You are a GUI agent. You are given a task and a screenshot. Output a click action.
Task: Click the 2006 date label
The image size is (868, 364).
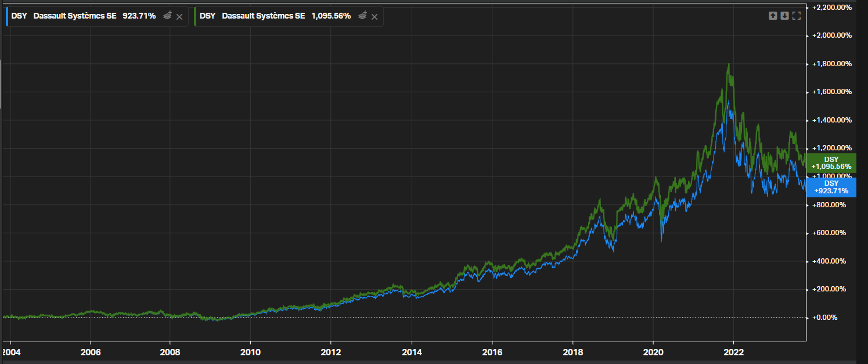pyautogui.click(x=91, y=352)
